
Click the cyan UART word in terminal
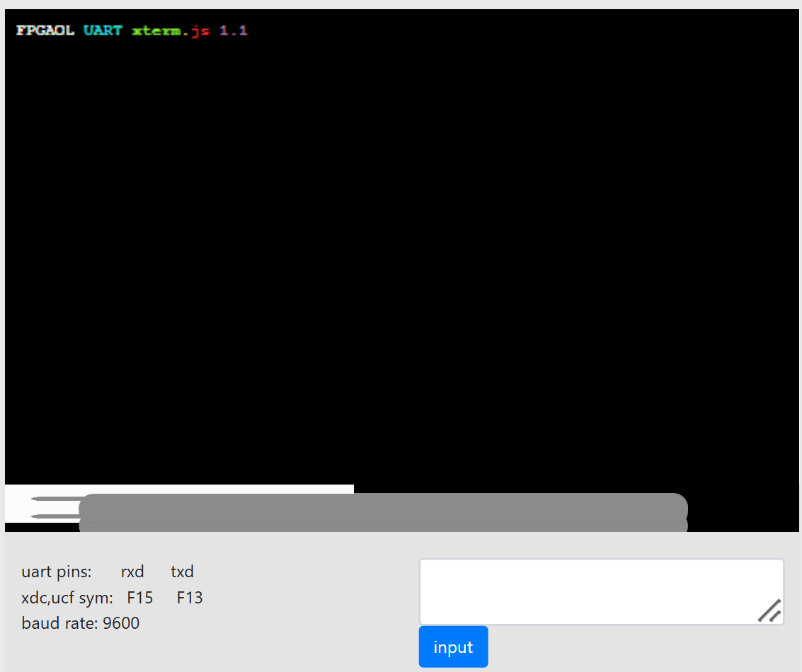coord(103,30)
